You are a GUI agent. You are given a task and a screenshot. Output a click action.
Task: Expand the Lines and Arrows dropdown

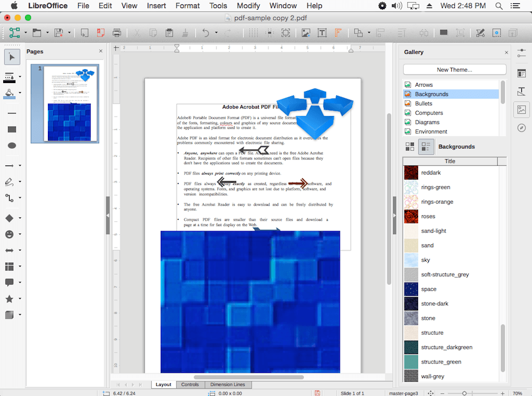click(20, 166)
